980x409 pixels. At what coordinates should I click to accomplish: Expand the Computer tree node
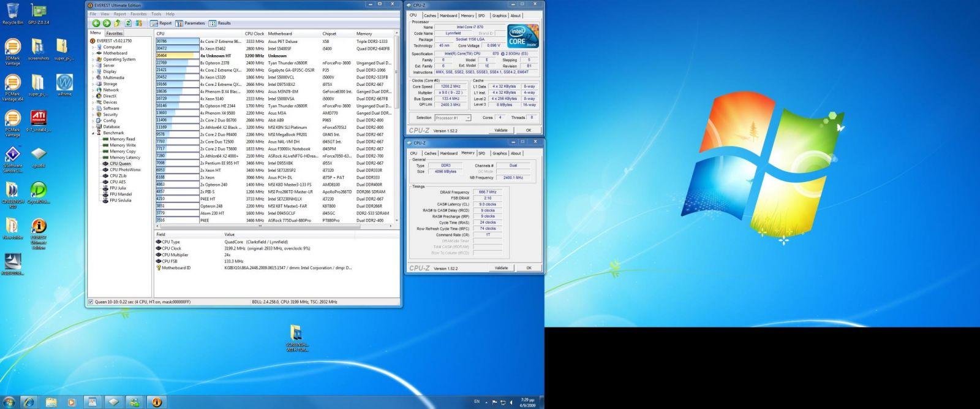click(94, 47)
